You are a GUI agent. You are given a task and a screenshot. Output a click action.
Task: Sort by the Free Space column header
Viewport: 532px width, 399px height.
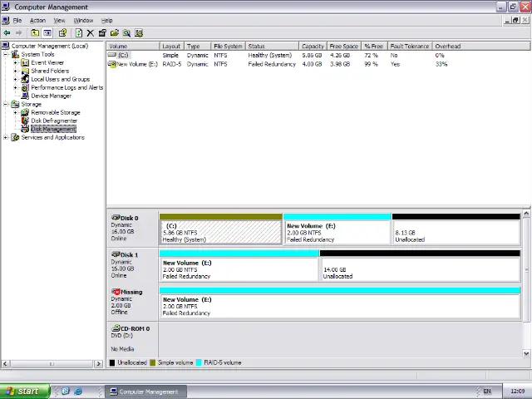coord(344,47)
